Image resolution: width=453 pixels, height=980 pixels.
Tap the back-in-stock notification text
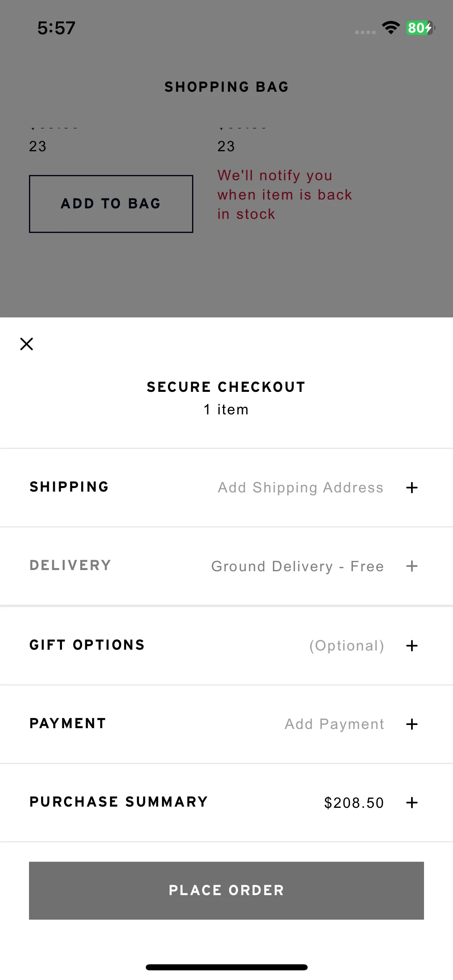(285, 195)
